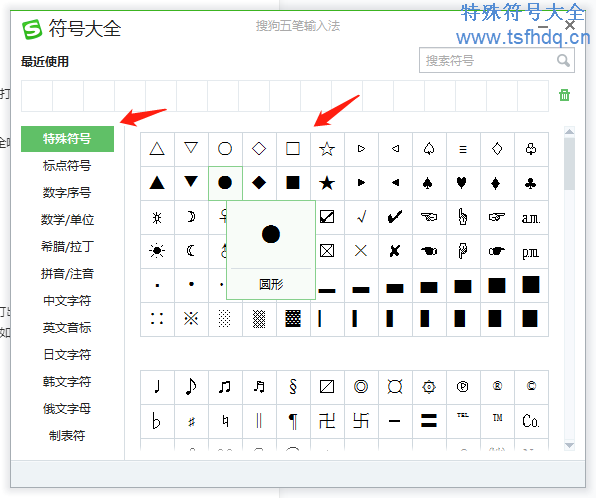Choose the triple bar ≡ symbol
The image size is (596, 498).
point(463,149)
